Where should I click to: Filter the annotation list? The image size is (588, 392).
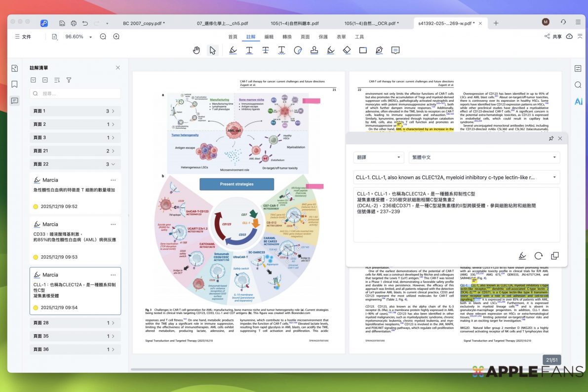[69, 80]
